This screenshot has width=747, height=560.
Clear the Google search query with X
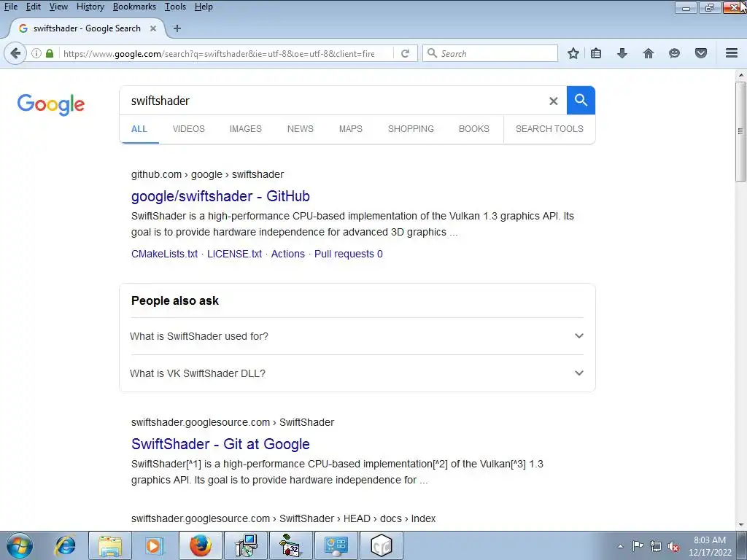[553, 101]
